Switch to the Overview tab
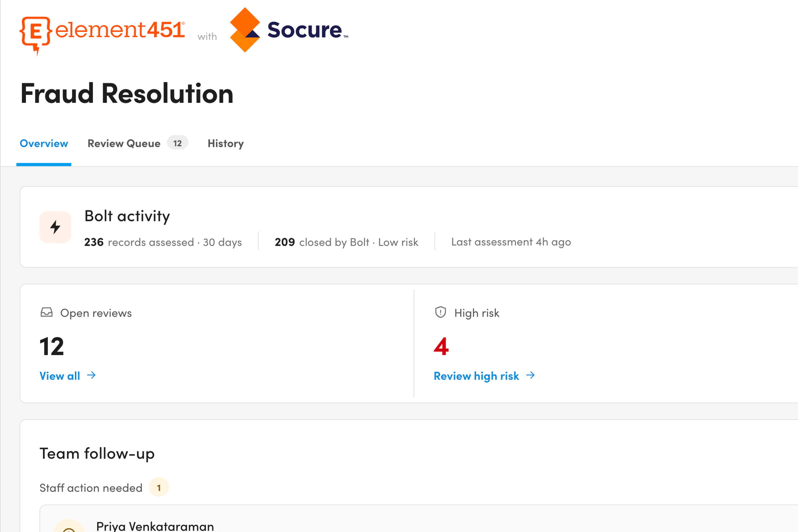The image size is (798, 532). point(44,144)
